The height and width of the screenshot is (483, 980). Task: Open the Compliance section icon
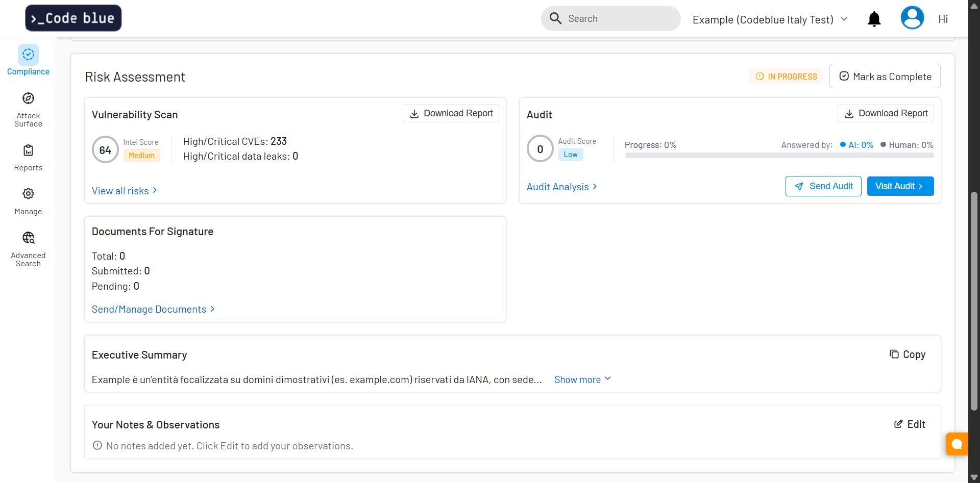pos(28,55)
